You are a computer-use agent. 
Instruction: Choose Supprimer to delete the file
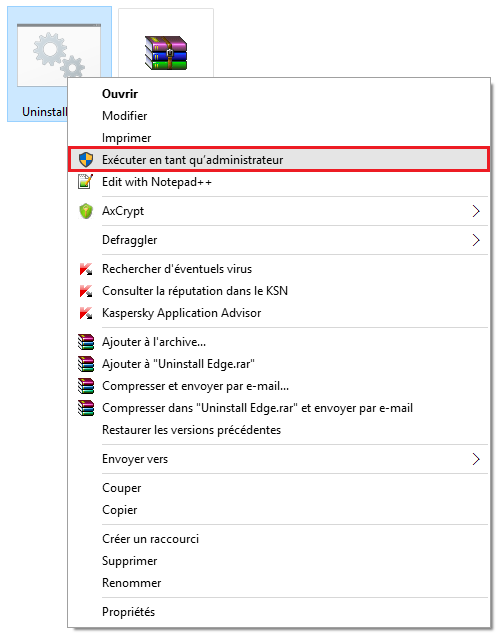[130, 561]
